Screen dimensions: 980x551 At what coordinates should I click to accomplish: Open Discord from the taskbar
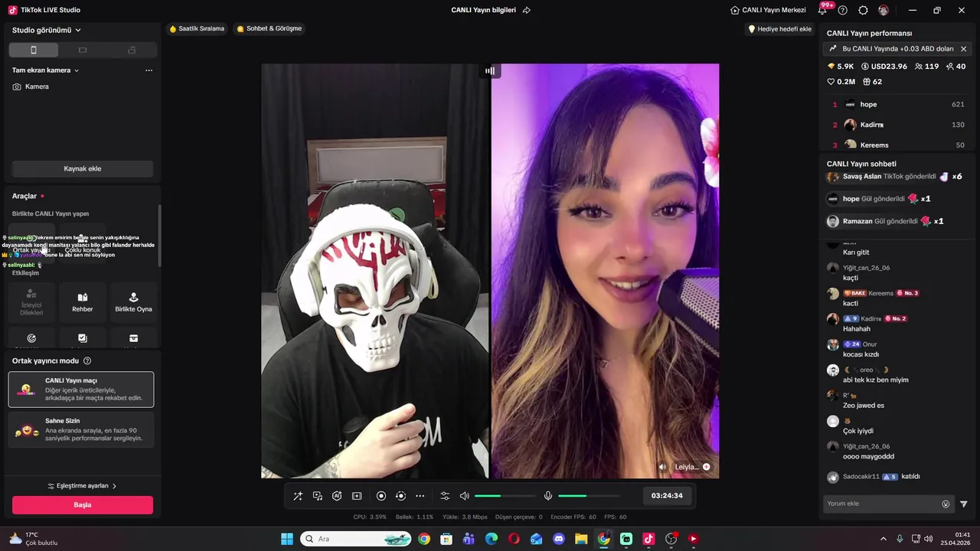pyautogui.click(x=559, y=539)
